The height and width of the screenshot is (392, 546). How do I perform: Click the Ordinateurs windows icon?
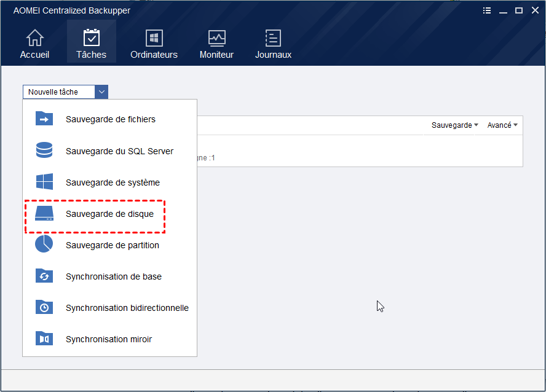point(154,38)
